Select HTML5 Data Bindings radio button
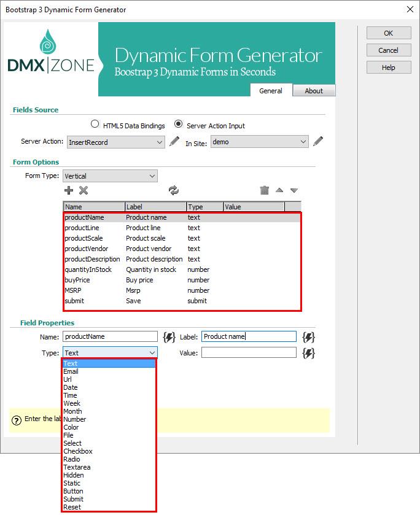The width and height of the screenshot is (420, 515). 95,124
